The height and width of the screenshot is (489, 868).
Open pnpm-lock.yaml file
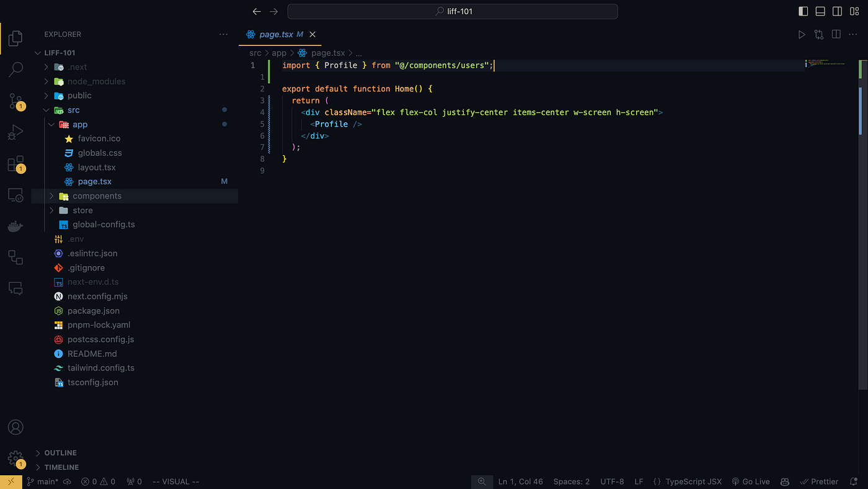pos(135,325)
